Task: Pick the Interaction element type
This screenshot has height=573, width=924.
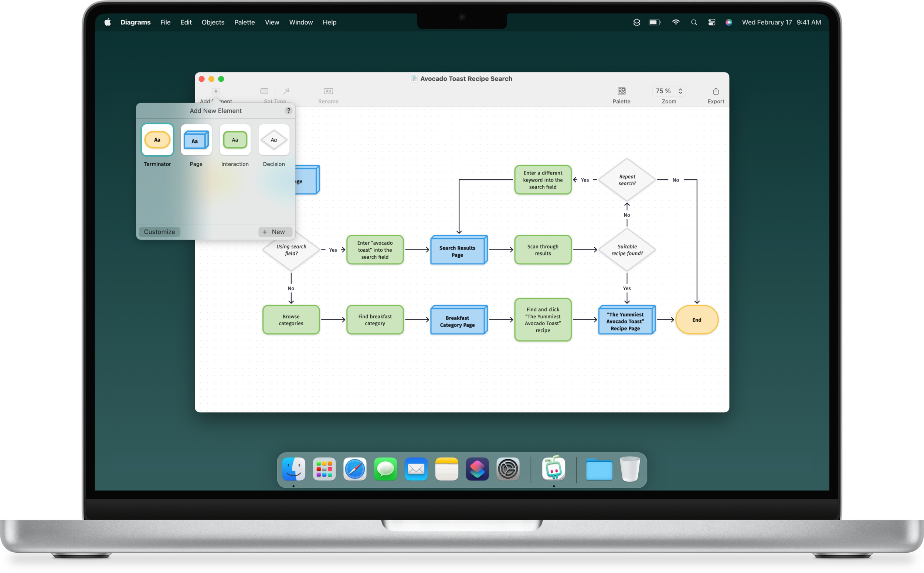Action: 235,140
